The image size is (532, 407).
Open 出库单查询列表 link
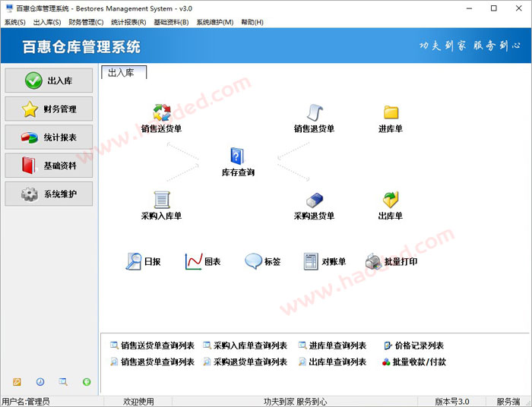(333, 361)
